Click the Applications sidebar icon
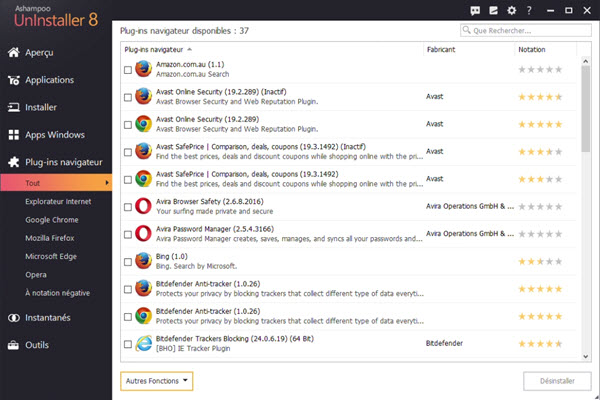The height and width of the screenshot is (400, 600). tap(14, 80)
